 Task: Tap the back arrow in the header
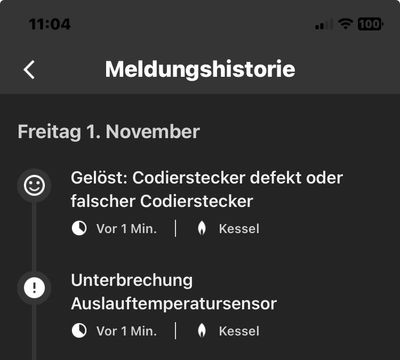[x=29, y=69]
